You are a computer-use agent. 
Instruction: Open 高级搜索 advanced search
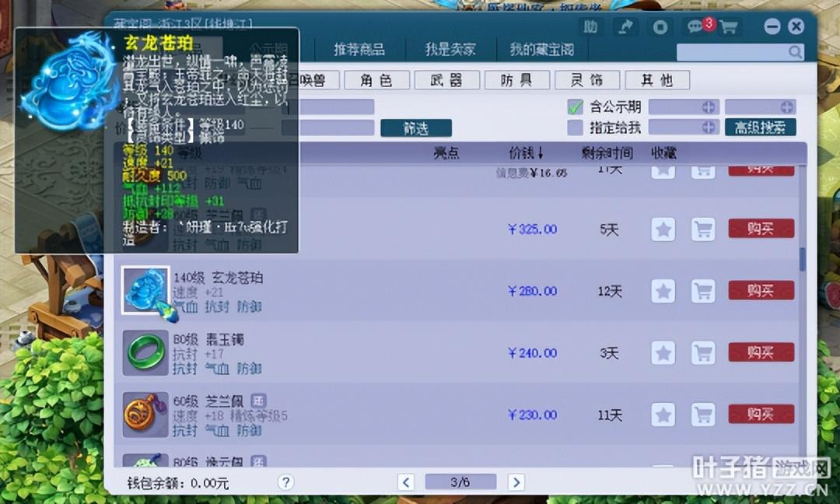[760, 128]
